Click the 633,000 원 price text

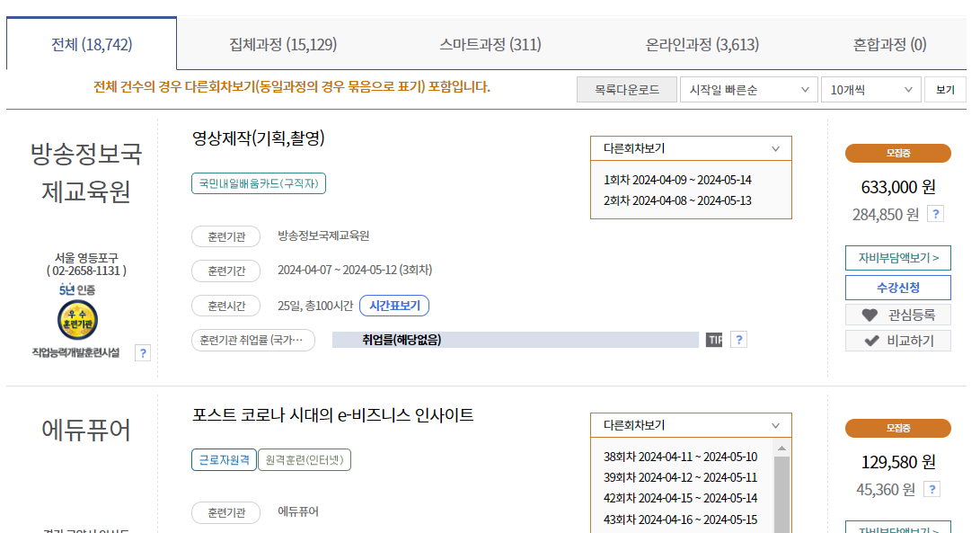click(898, 187)
